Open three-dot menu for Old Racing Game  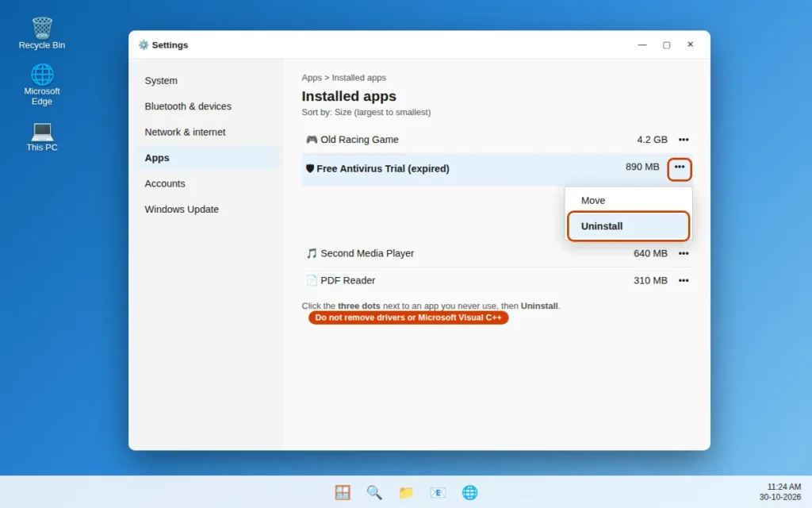pos(684,140)
